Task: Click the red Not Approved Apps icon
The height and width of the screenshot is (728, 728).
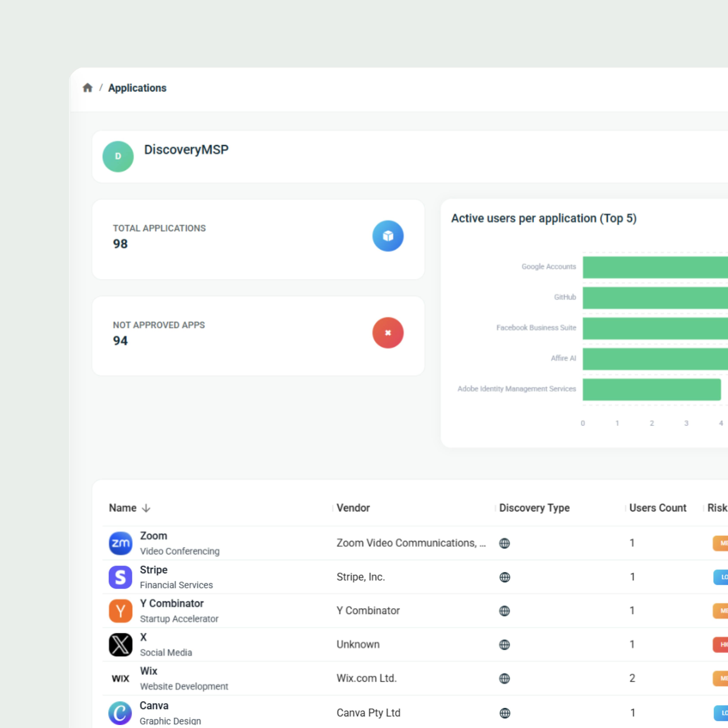Action: coord(388,333)
